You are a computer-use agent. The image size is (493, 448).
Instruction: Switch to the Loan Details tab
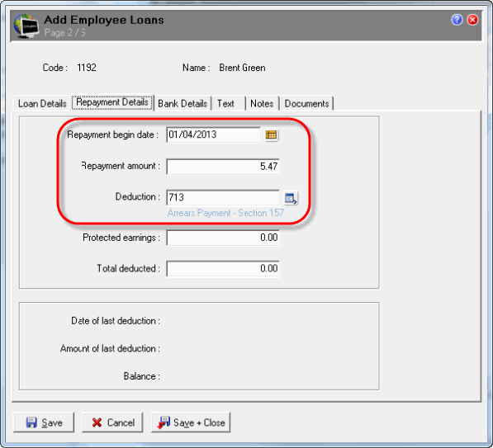point(42,103)
